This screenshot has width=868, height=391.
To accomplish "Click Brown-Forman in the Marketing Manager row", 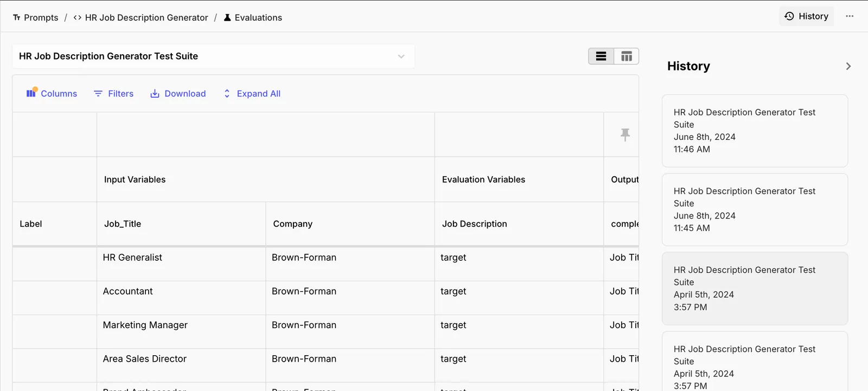I will click(304, 325).
